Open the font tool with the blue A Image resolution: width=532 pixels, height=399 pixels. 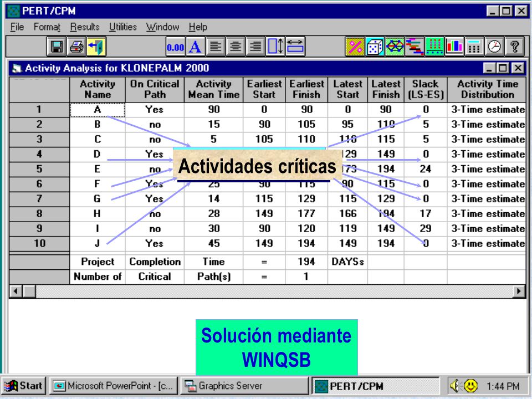[195, 47]
